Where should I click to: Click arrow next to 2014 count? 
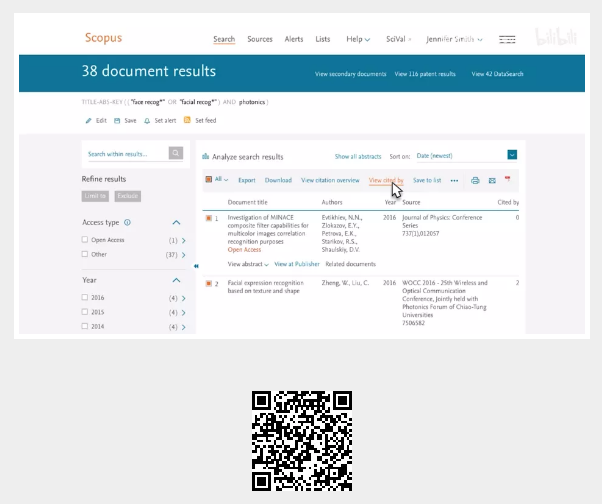point(184,327)
